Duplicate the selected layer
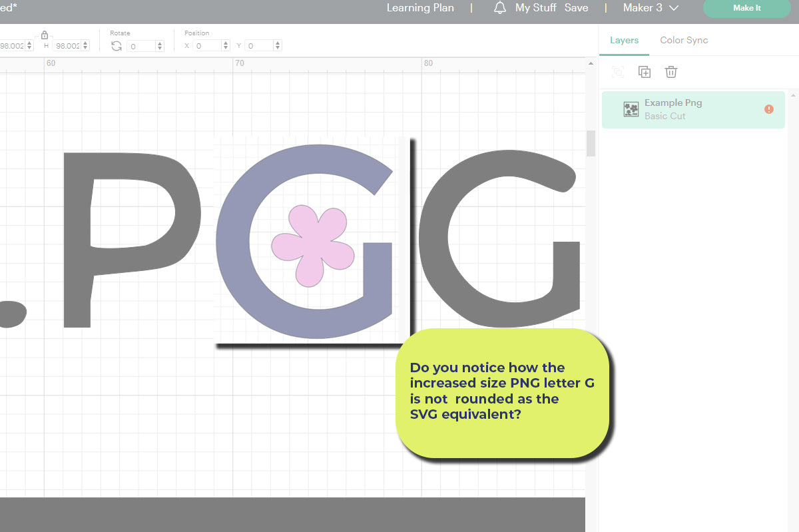The width and height of the screenshot is (799, 532). coord(644,72)
